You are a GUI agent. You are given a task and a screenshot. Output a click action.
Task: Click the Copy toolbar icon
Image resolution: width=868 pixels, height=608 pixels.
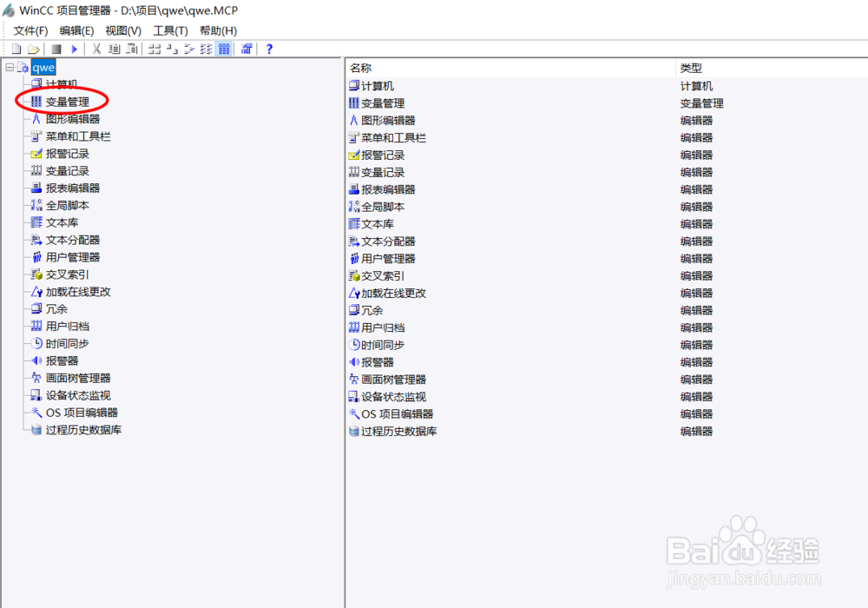(x=114, y=49)
